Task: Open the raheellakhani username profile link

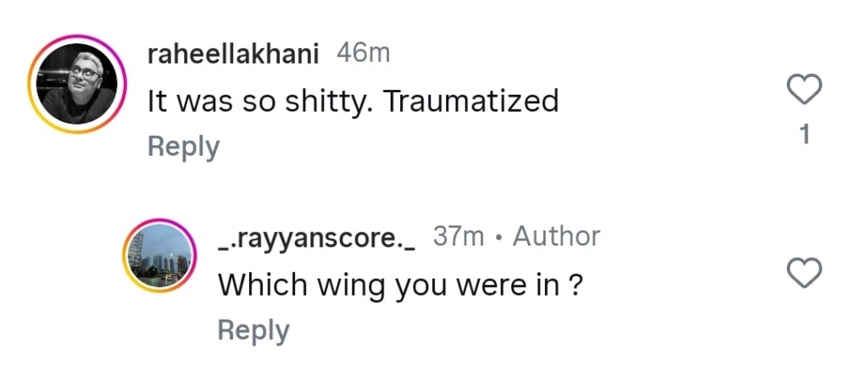Action: coord(233,54)
